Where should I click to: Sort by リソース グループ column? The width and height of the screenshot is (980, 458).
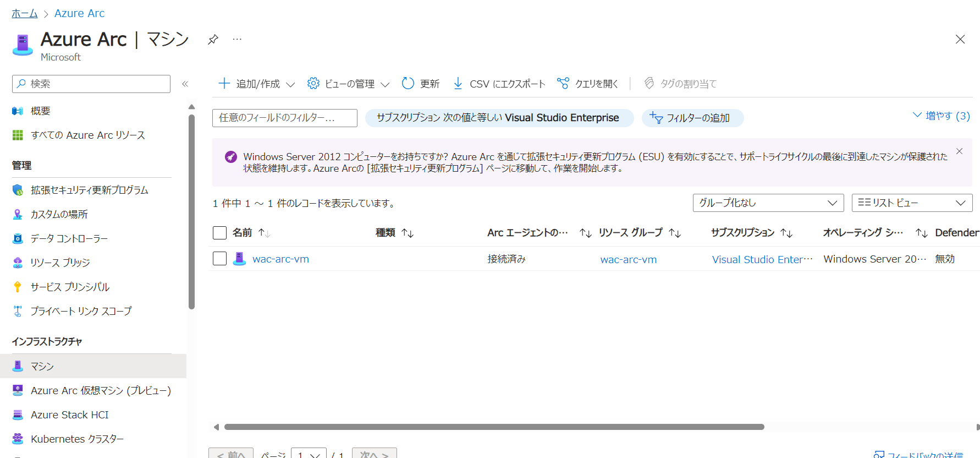coord(640,233)
